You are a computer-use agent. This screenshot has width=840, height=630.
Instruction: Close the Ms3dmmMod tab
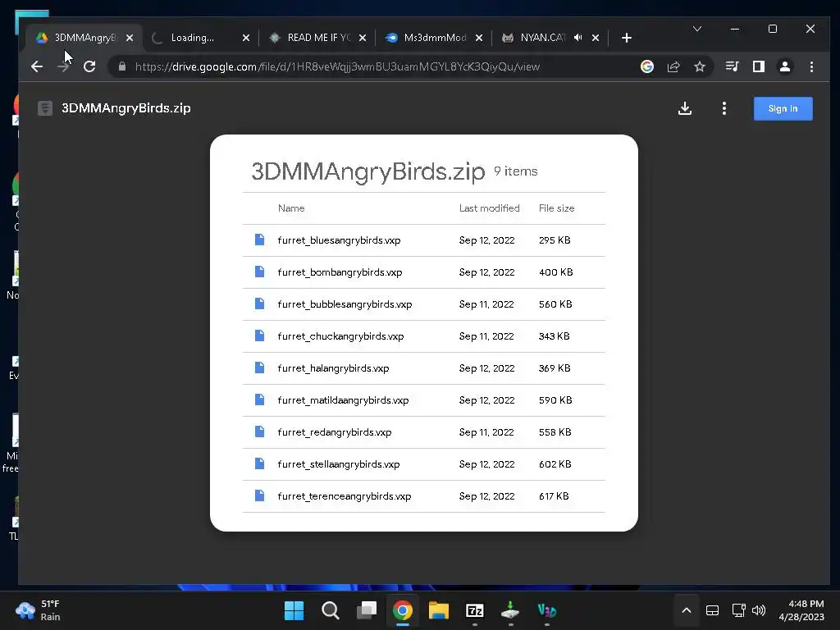pyautogui.click(x=479, y=38)
